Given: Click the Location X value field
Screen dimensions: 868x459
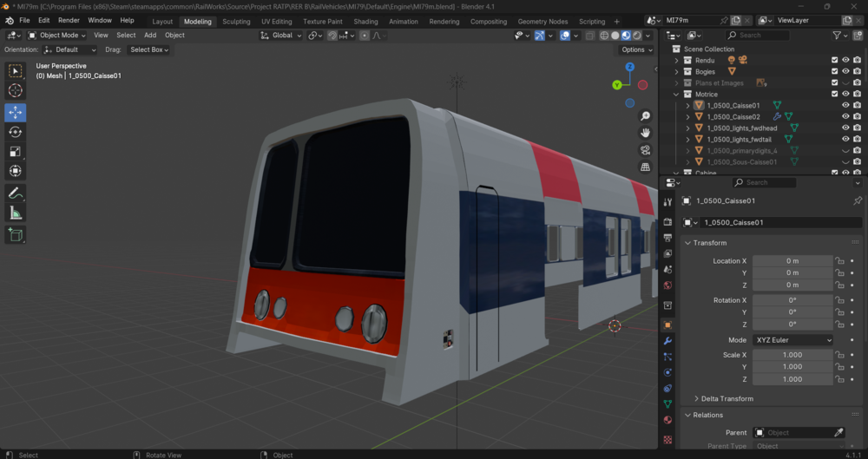Looking at the screenshot, I should pos(792,261).
